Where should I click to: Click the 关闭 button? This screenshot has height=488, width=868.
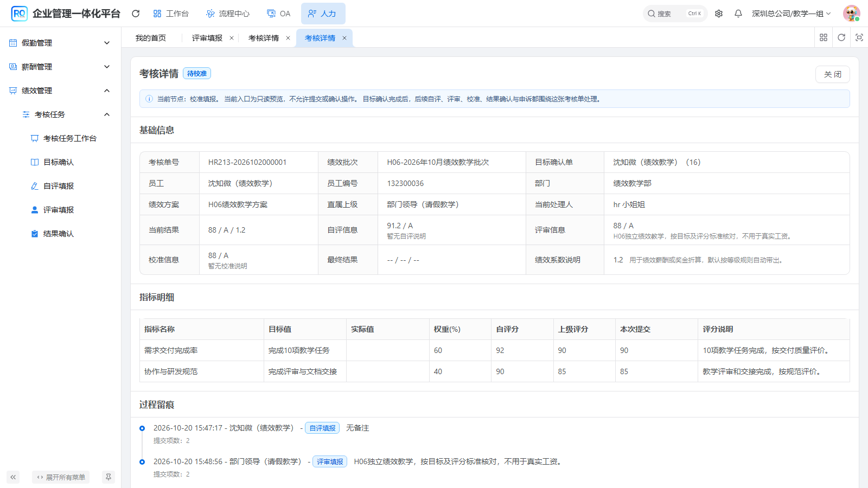[833, 74]
